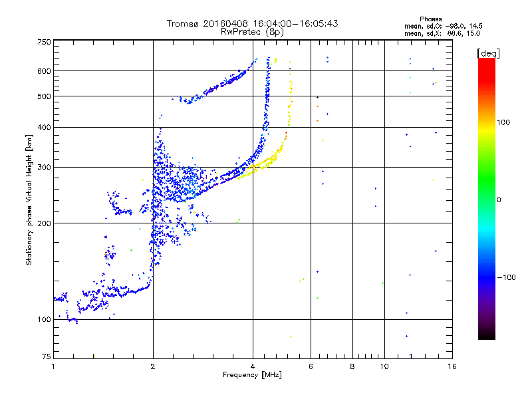Select the 'mean, sd,X: 88.6, 15.0' text
This screenshot has width=532, height=399.
pos(442,33)
